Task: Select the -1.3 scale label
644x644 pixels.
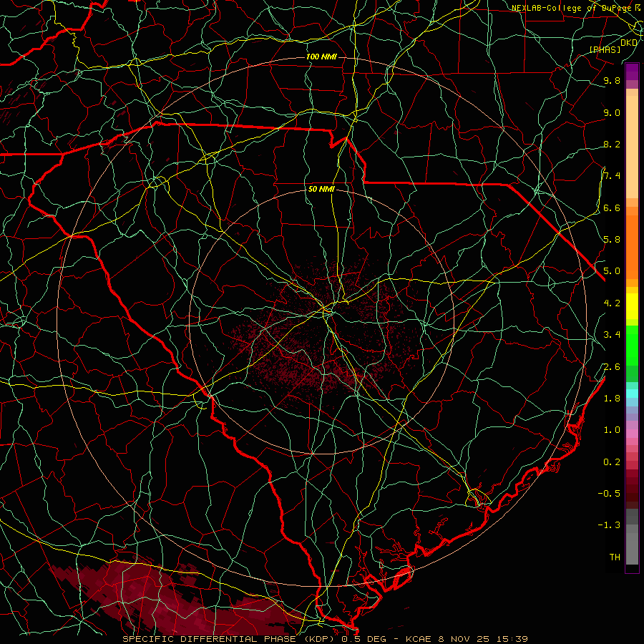Action: (609, 525)
